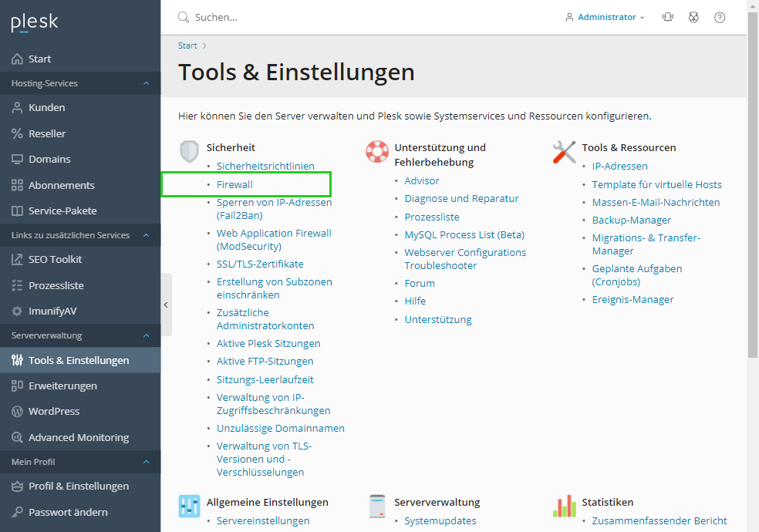
Task: Open Sicherheitsrichtlinien link
Action: [x=265, y=166]
